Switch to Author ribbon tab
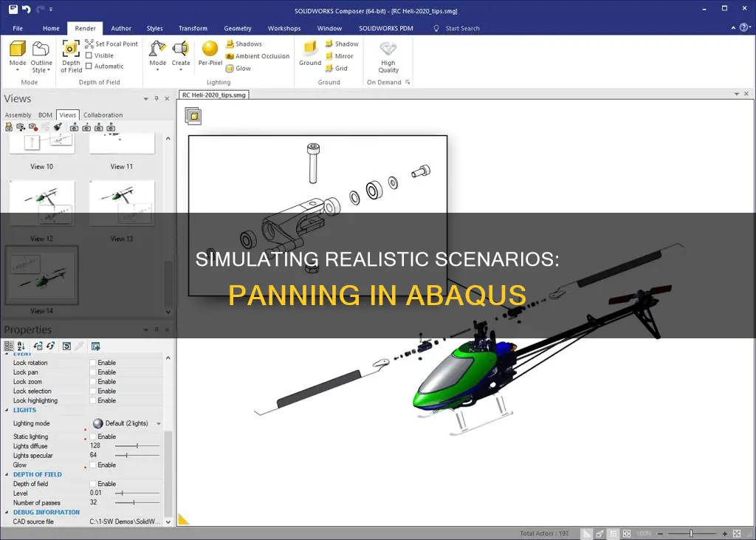 [x=121, y=29]
